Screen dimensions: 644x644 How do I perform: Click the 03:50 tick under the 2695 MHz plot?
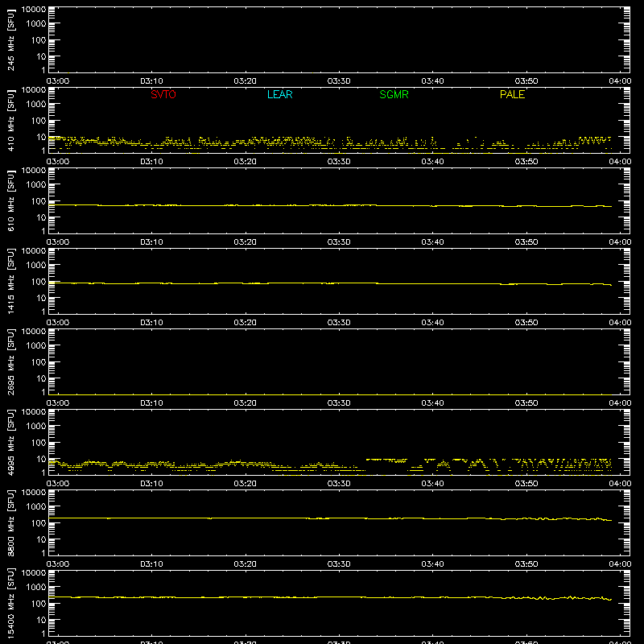[x=526, y=403]
